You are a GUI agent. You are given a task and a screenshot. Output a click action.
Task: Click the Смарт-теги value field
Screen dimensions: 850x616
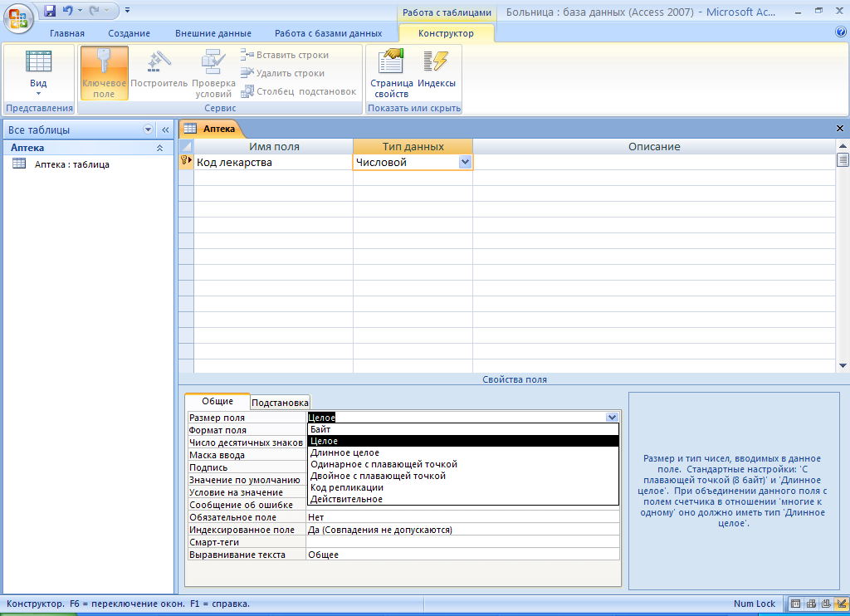click(x=463, y=542)
